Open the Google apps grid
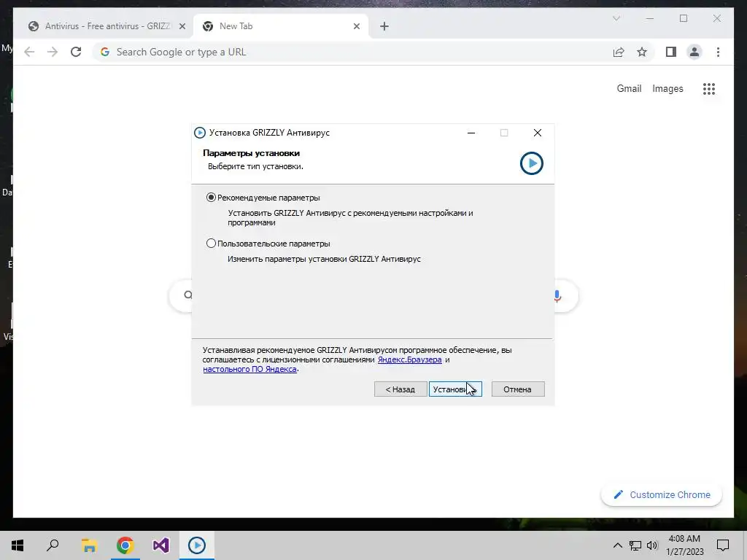This screenshot has width=747, height=560. (709, 88)
